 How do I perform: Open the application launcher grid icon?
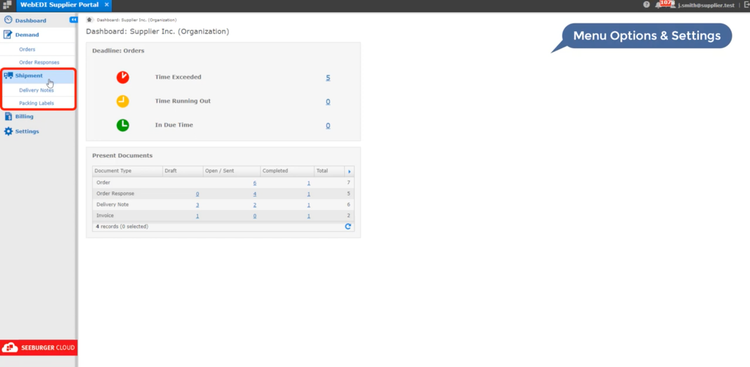tap(7, 5)
